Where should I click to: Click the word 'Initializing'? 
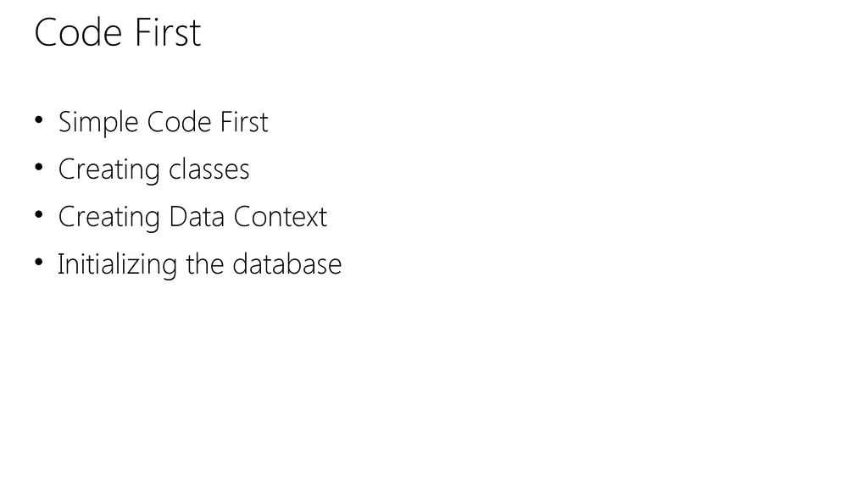click(x=117, y=265)
